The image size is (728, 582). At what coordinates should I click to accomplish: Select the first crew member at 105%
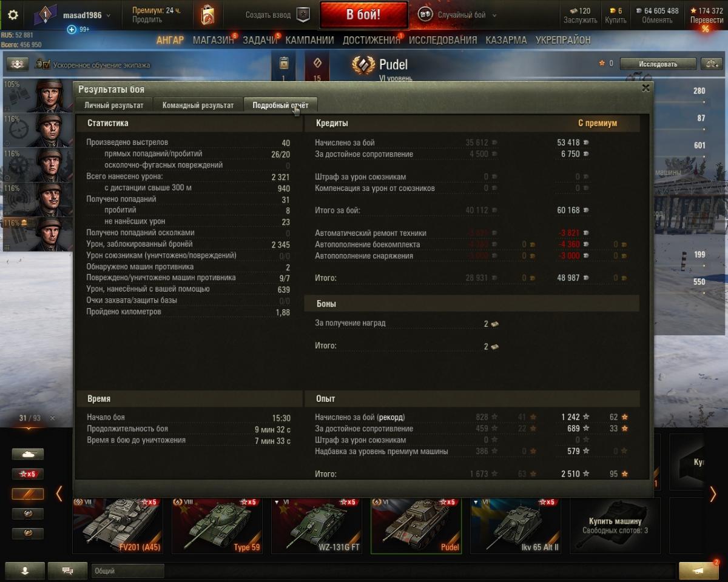click(38, 96)
